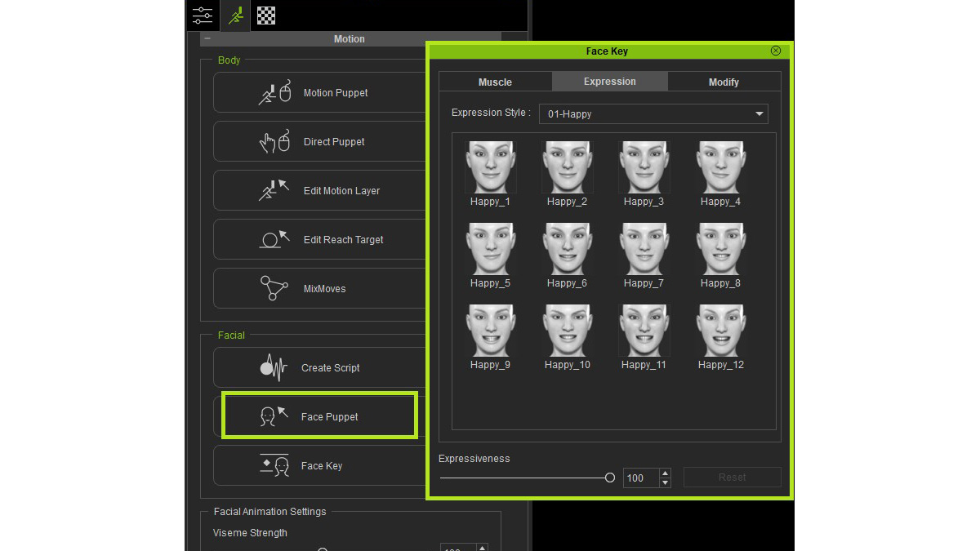This screenshot has height=551, width=980.
Task: Click the Face Puppet label
Action: tap(330, 417)
